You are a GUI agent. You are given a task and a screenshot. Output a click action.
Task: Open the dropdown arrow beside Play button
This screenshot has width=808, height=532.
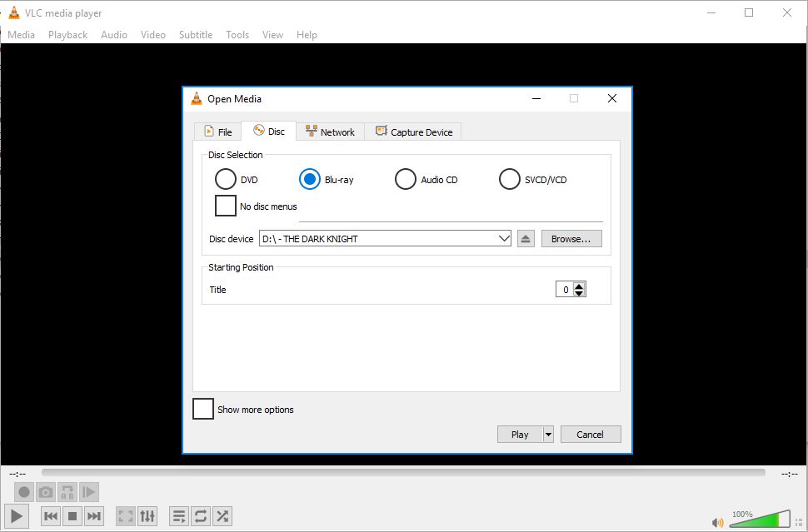[x=548, y=435]
